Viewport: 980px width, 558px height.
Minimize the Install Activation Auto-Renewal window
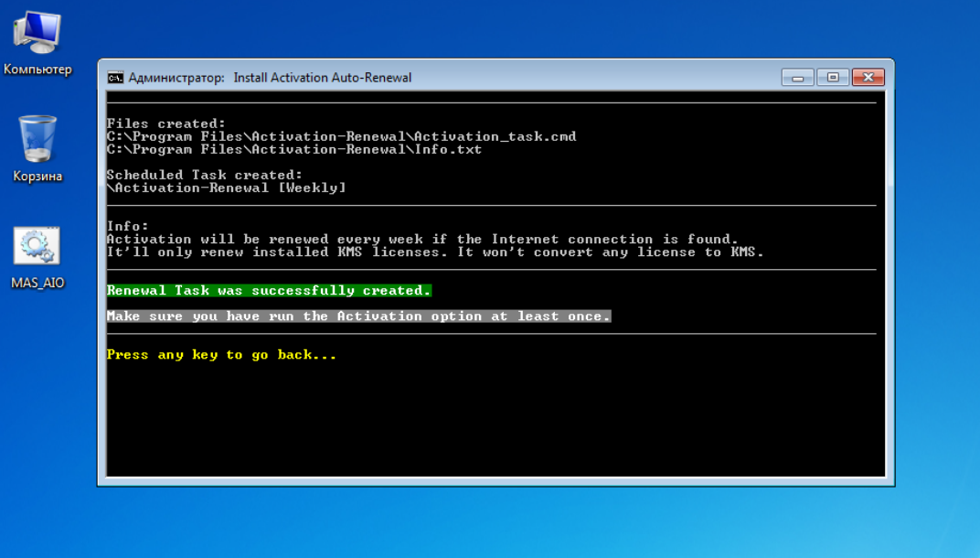(797, 78)
